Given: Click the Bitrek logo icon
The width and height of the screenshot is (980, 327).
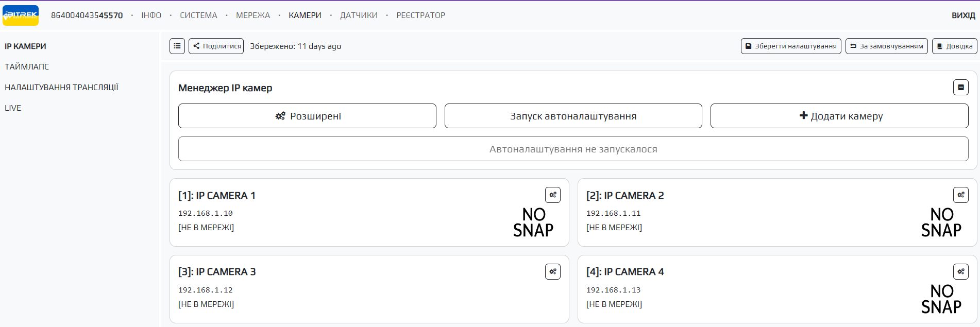Looking at the screenshot, I should tap(21, 15).
